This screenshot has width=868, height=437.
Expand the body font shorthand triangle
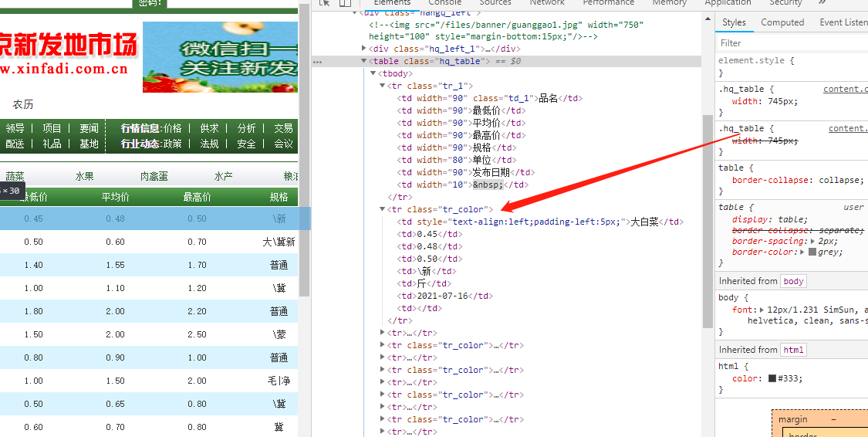pos(762,310)
